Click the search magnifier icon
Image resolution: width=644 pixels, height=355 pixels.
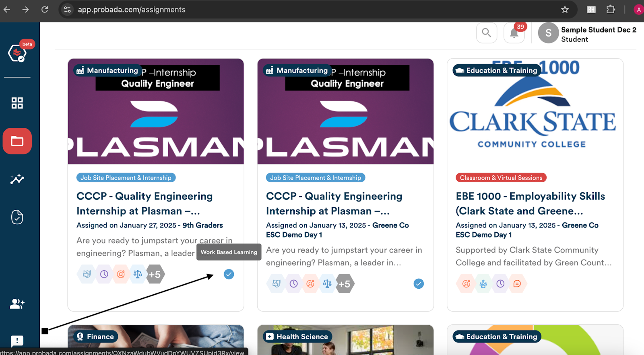tap(487, 33)
